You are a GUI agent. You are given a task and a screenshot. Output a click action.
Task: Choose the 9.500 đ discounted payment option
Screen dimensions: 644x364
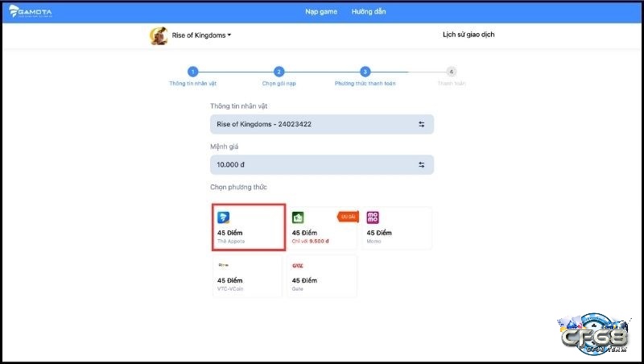(322, 228)
